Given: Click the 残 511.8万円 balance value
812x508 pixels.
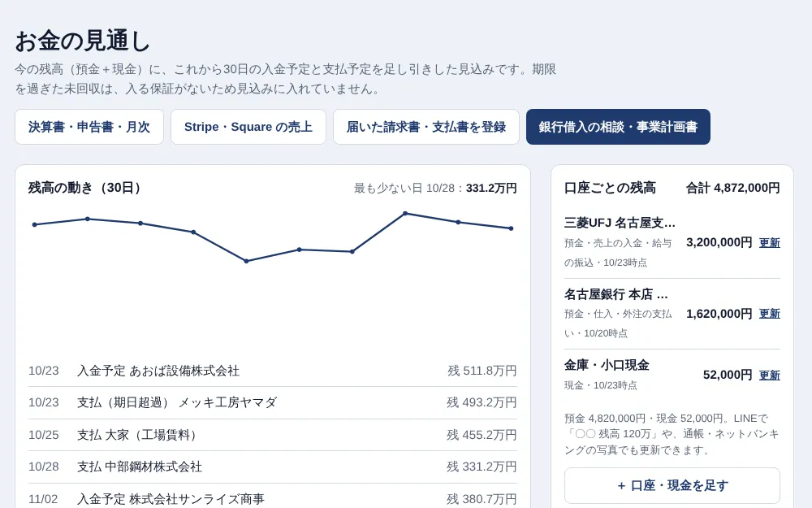Looking at the screenshot, I should [x=482, y=371].
